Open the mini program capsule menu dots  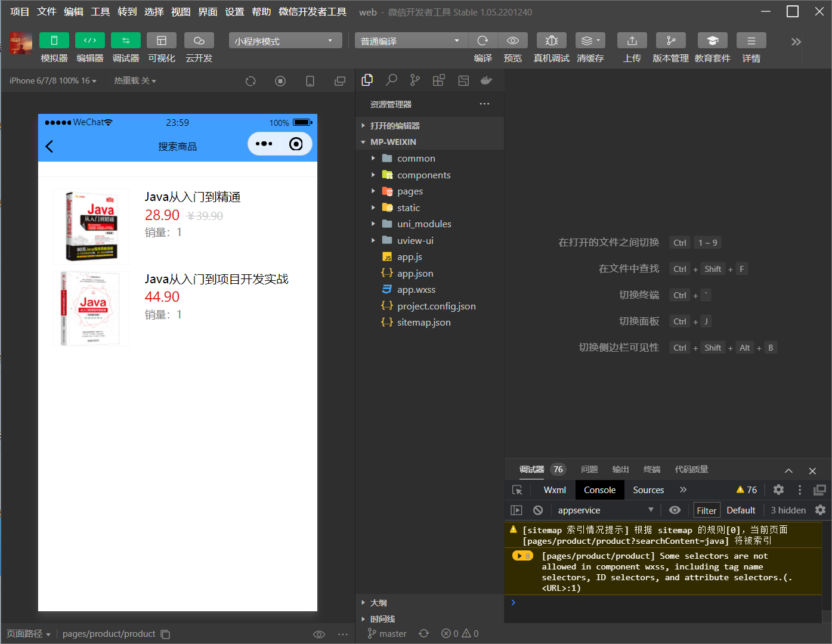(x=264, y=144)
